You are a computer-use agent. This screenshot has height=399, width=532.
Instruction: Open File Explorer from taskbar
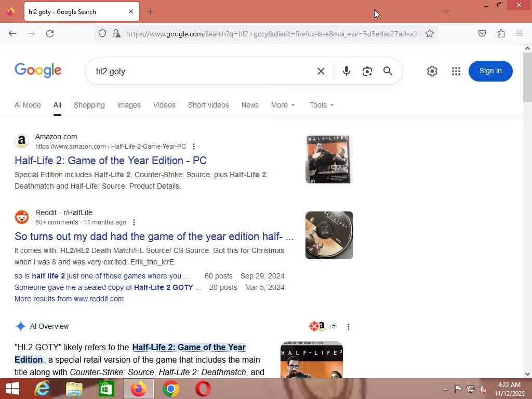[x=74, y=389]
